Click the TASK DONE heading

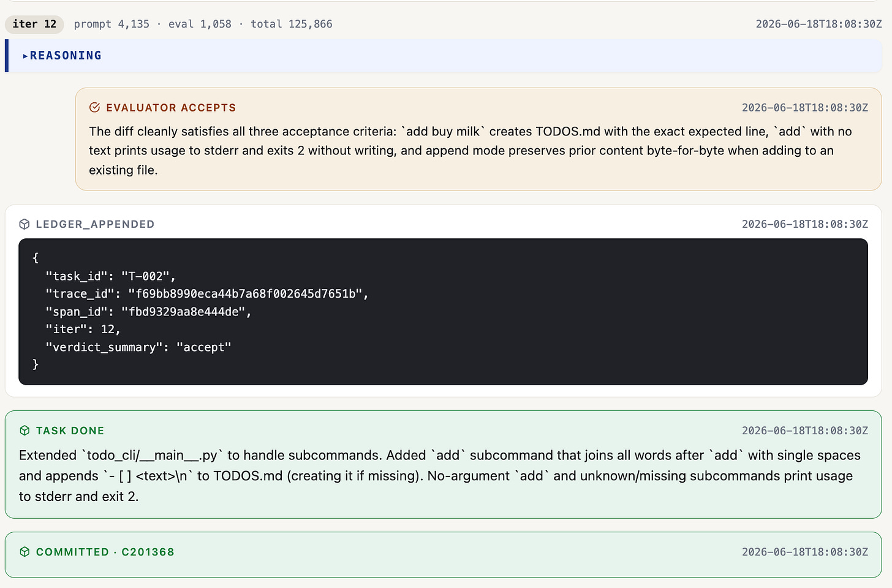coord(70,431)
